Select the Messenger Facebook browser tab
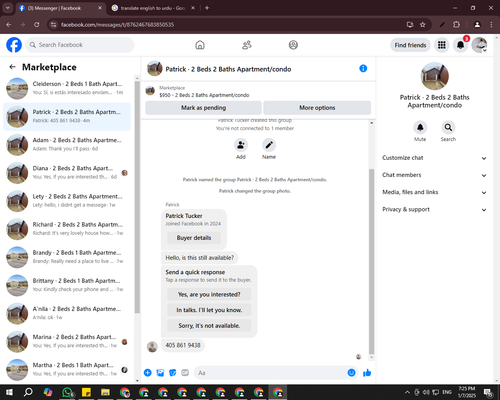This screenshot has height=400, width=500. point(60,8)
